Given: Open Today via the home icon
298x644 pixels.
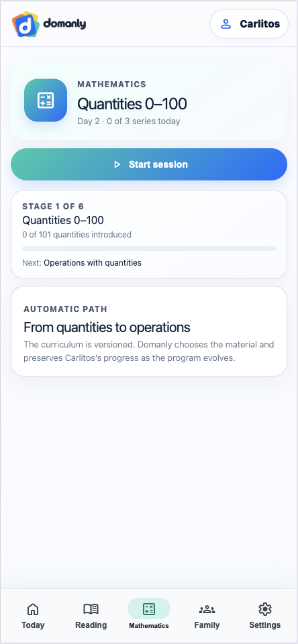Looking at the screenshot, I should 33,608.
